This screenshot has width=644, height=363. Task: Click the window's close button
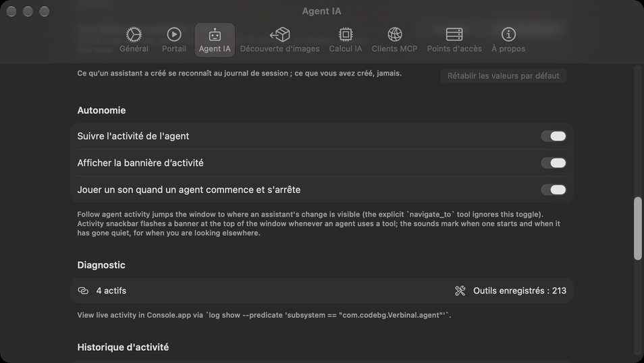click(x=11, y=11)
